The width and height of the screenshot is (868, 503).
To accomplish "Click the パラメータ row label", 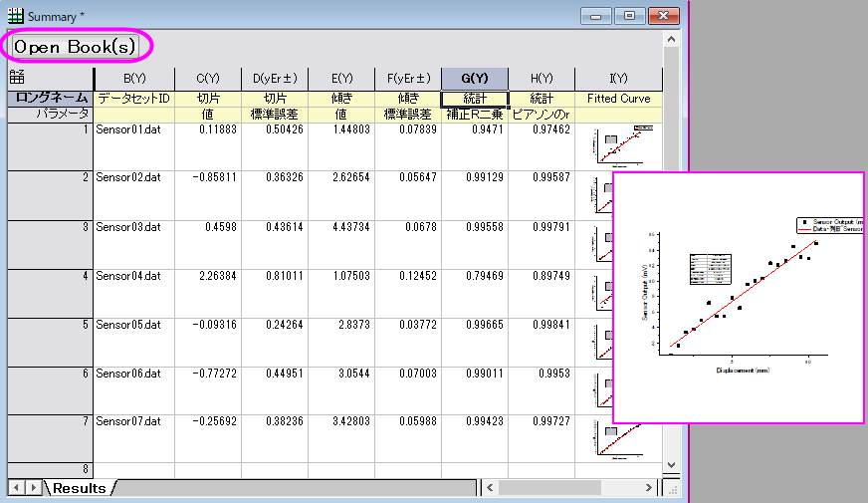I will click(x=51, y=115).
